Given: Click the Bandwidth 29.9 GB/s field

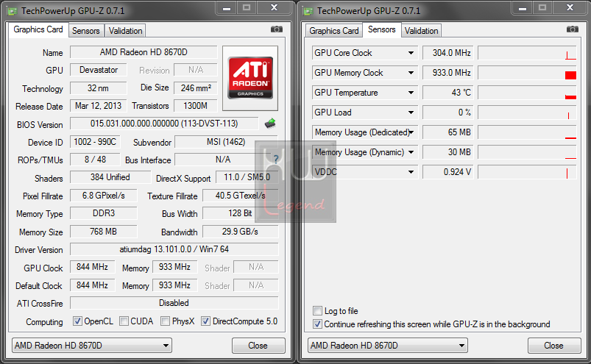Looking at the screenshot, I should click(241, 232).
